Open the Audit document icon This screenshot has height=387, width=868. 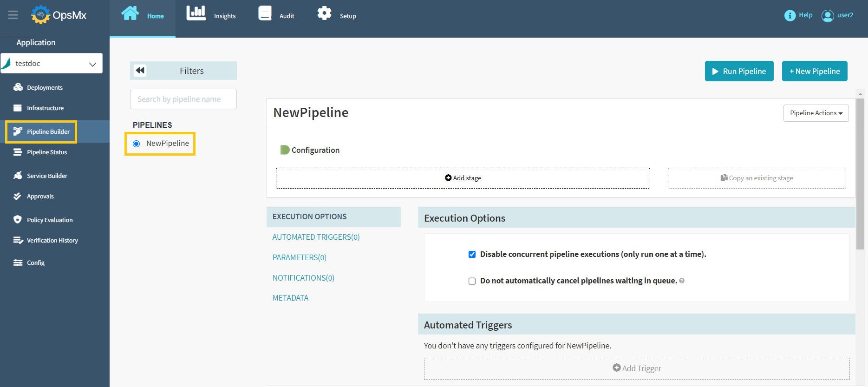coord(265,13)
